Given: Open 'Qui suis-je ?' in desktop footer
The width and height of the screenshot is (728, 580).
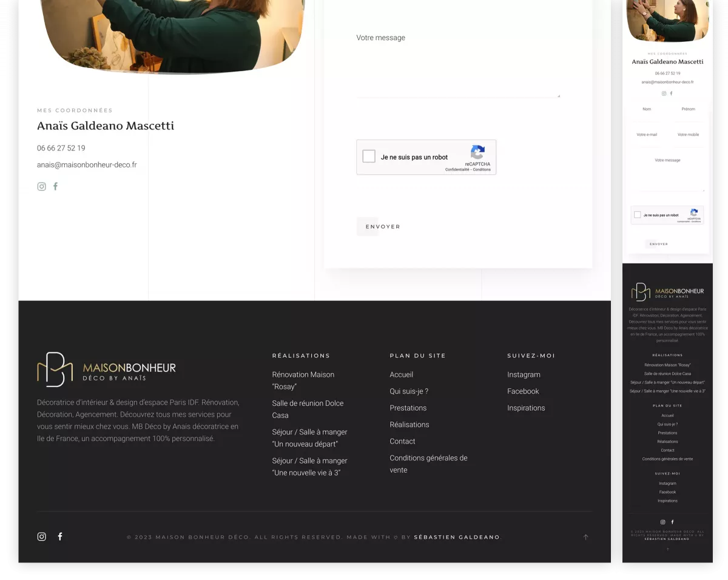Looking at the screenshot, I should tap(409, 391).
